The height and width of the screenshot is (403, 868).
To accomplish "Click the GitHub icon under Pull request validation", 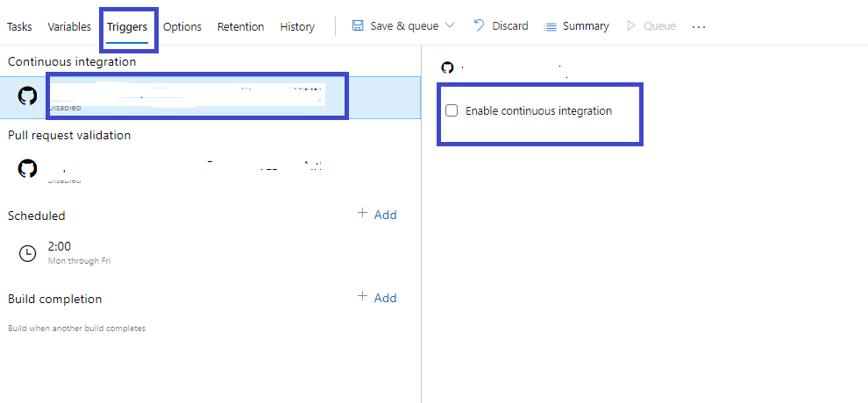I will click(x=28, y=168).
